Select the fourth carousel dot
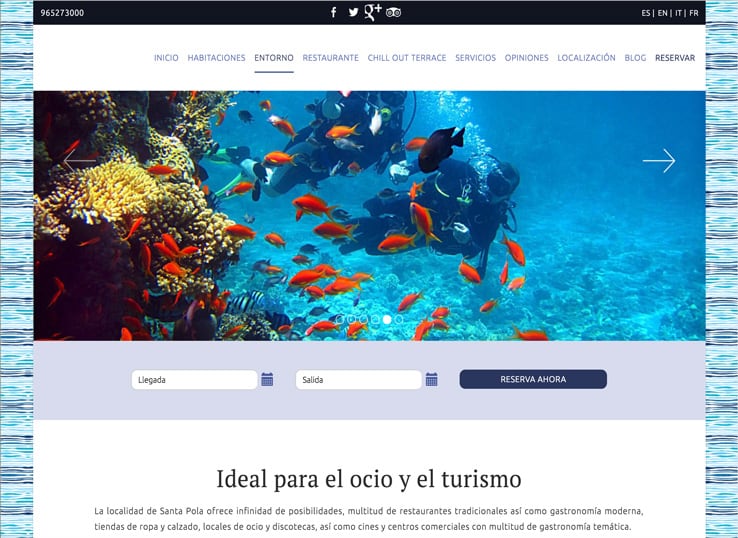The width and height of the screenshot is (738, 538). (x=375, y=319)
